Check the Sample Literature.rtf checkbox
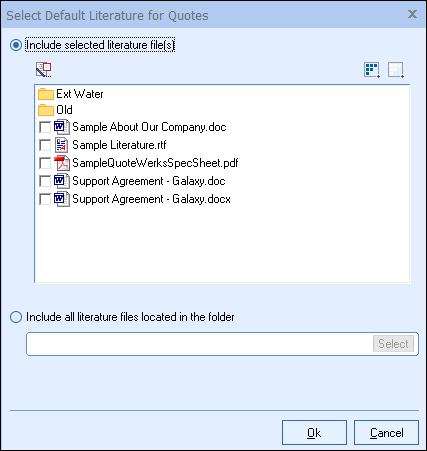Viewport: 427px width, 451px height. (x=45, y=145)
